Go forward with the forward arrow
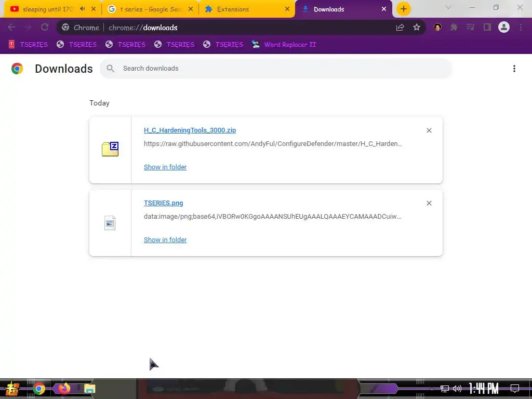The width and height of the screenshot is (532, 399). pyautogui.click(x=28, y=28)
